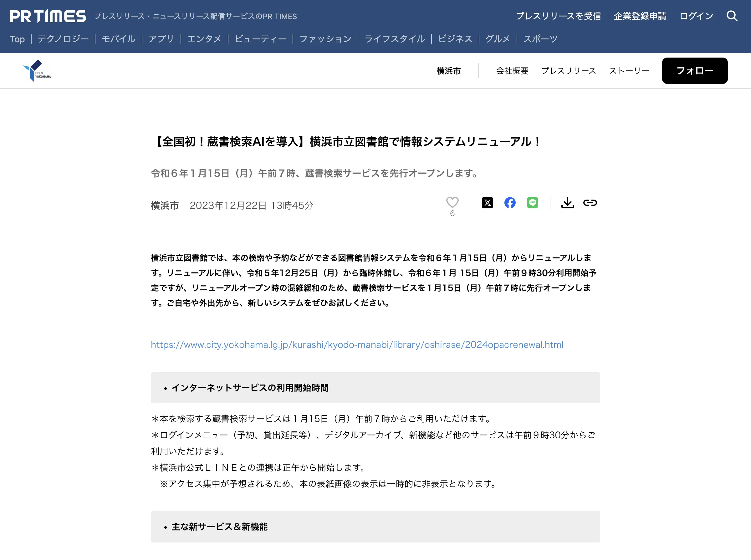Go to グルメ category
This screenshot has width=751, height=560.
pos(498,39)
